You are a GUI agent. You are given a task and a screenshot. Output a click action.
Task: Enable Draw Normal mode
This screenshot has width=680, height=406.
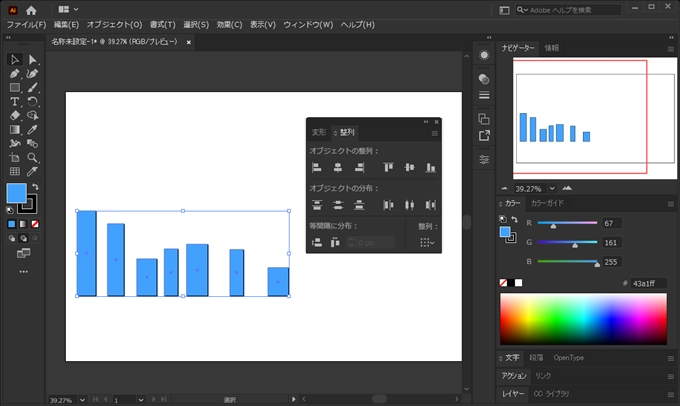pyautogui.click(x=12, y=238)
